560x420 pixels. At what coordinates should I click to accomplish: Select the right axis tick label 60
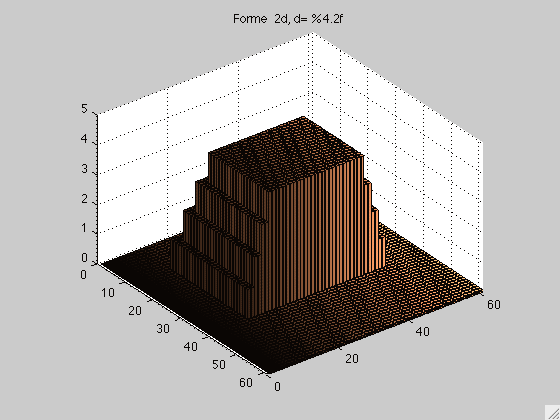tap(493, 304)
